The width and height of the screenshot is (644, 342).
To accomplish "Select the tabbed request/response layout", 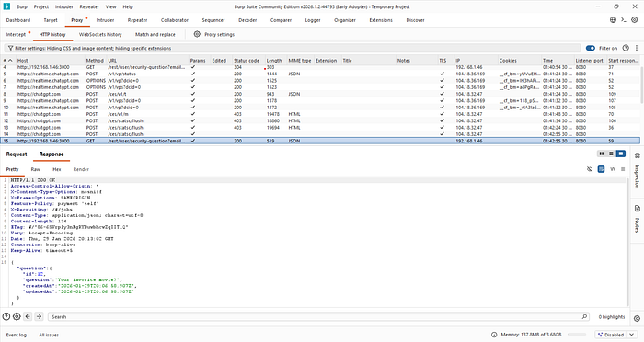I will (621, 154).
